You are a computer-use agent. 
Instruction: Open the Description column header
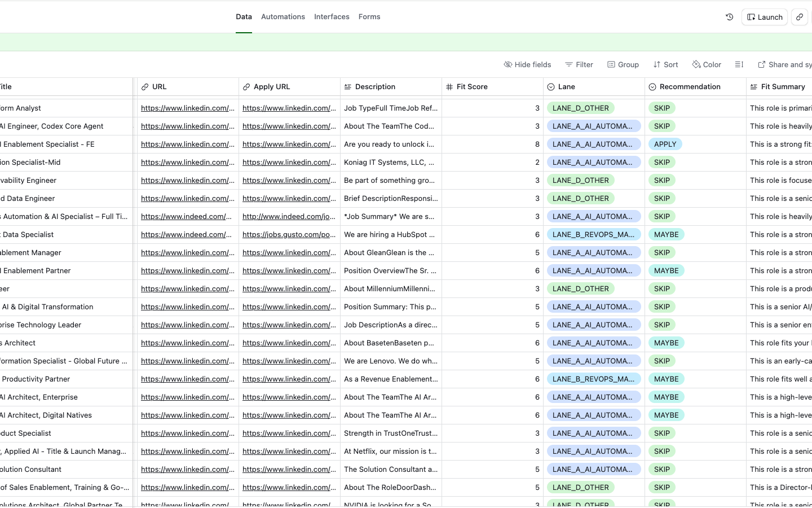click(391, 86)
